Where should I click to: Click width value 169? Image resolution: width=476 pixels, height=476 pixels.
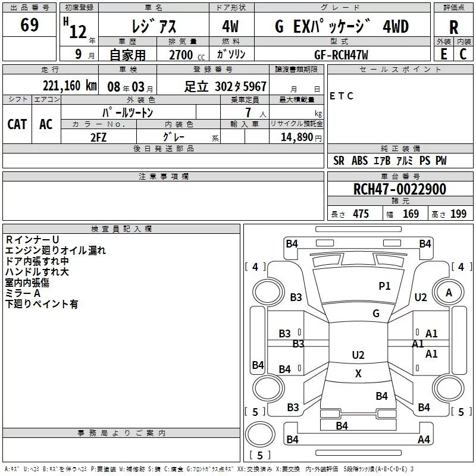(411, 214)
